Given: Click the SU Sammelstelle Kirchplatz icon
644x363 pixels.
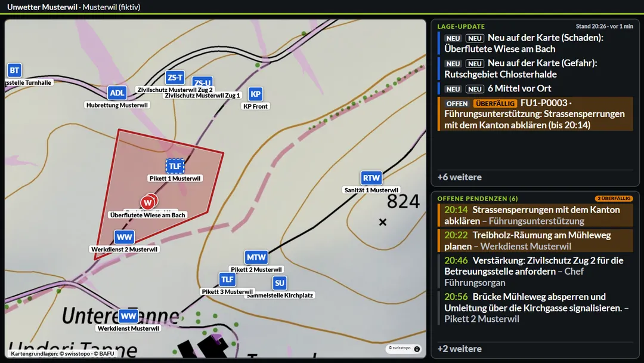Looking at the screenshot, I should tap(280, 283).
